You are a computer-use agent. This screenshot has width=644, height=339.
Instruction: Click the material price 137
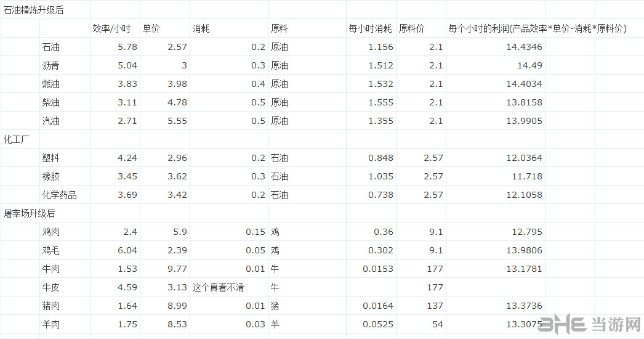point(435,306)
